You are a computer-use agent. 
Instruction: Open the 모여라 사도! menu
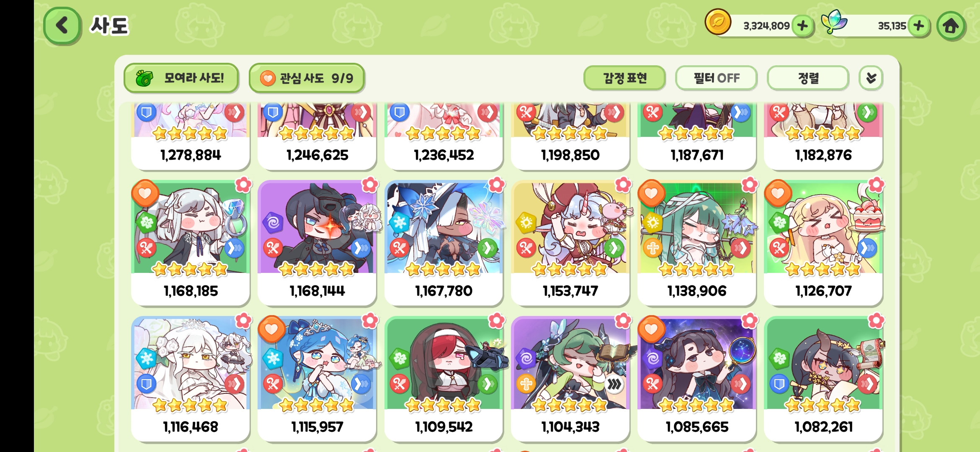pos(181,78)
